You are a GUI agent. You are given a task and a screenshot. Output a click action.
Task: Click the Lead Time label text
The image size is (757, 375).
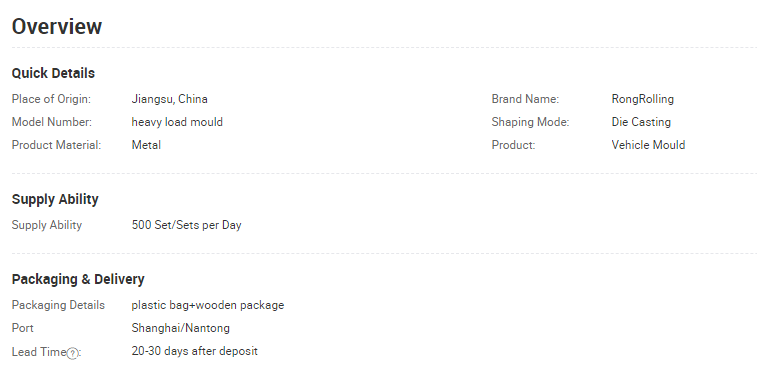coord(39,352)
